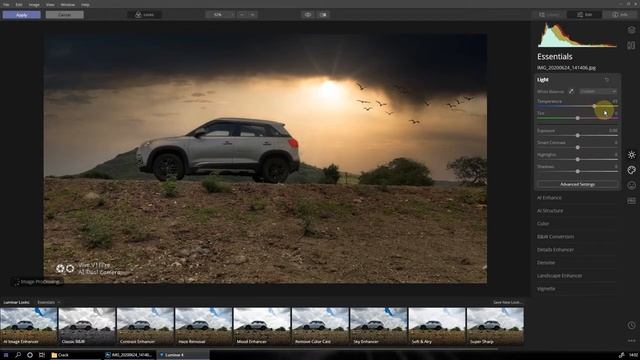Switch to the Library tab
This screenshot has width=640, height=360.
(549, 15)
